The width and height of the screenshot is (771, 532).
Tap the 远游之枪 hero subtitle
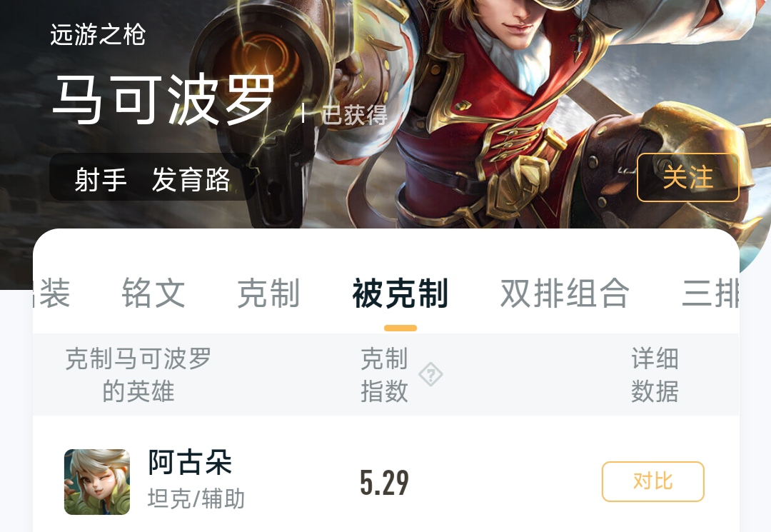coord(98,34)
